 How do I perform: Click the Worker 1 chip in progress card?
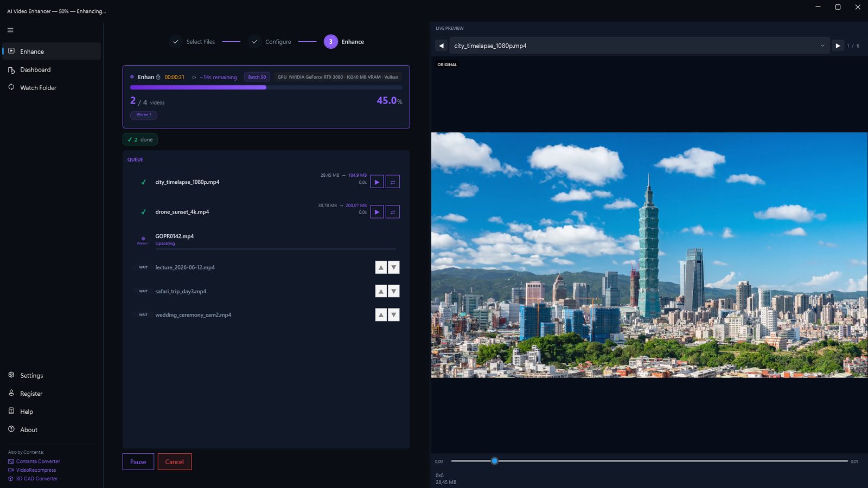pyautogui.click(x=144, y=114)
